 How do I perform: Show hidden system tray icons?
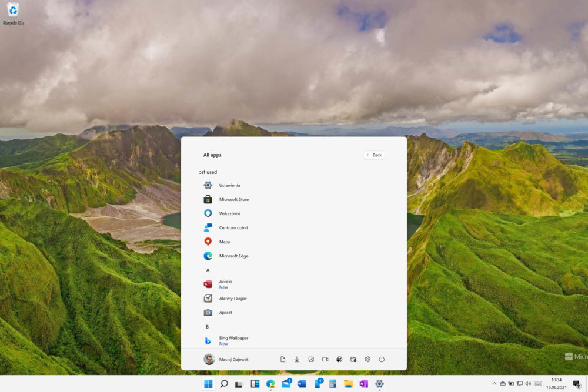(x=494, y=383)
